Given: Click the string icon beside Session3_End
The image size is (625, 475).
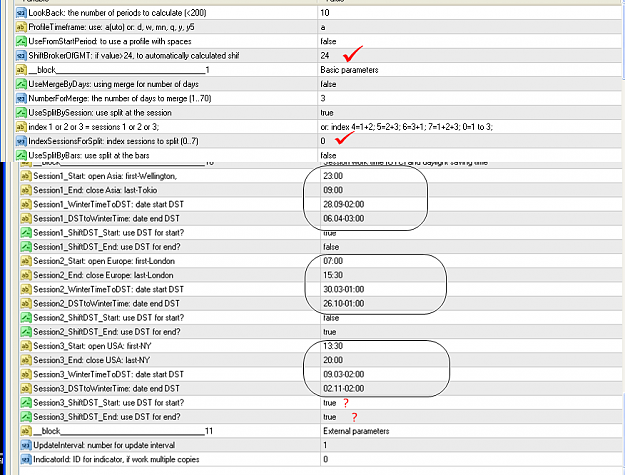Looking at the screenshot, I should (x=26, y=360).
